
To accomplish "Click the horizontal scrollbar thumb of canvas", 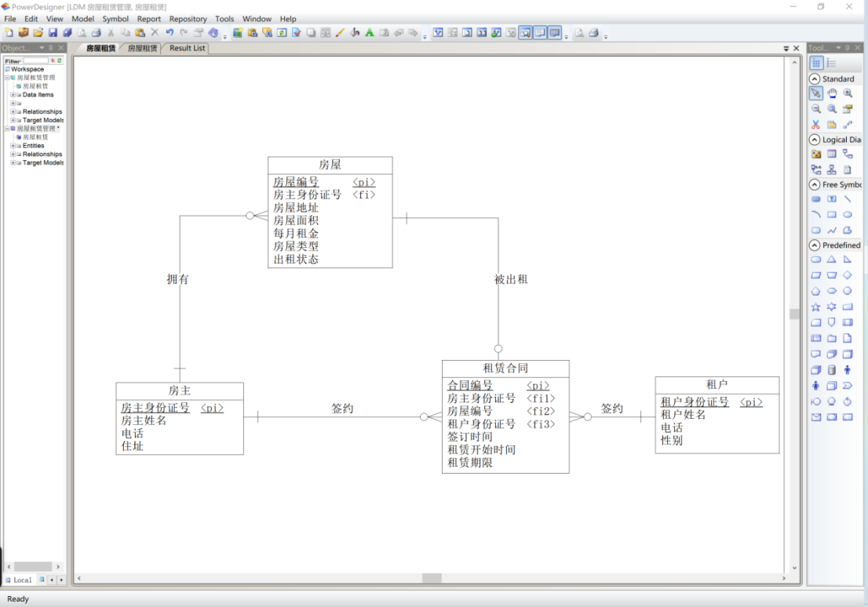I will [x=432, y=578].
